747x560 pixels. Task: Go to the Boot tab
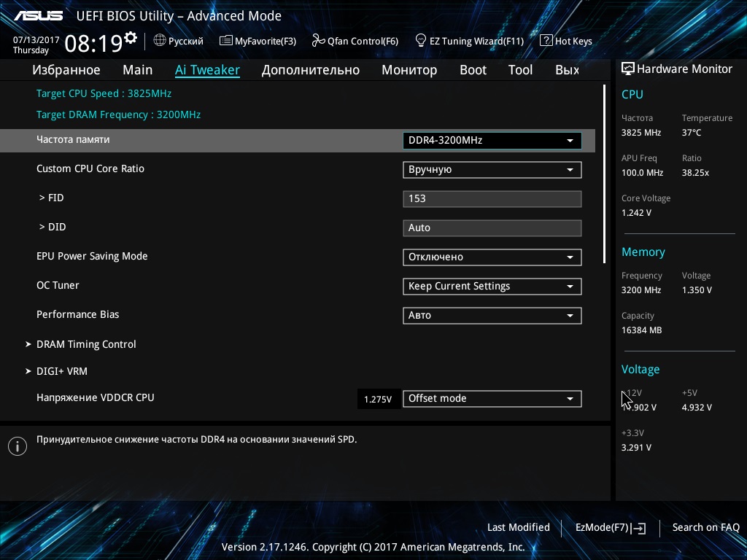(473, 70)
